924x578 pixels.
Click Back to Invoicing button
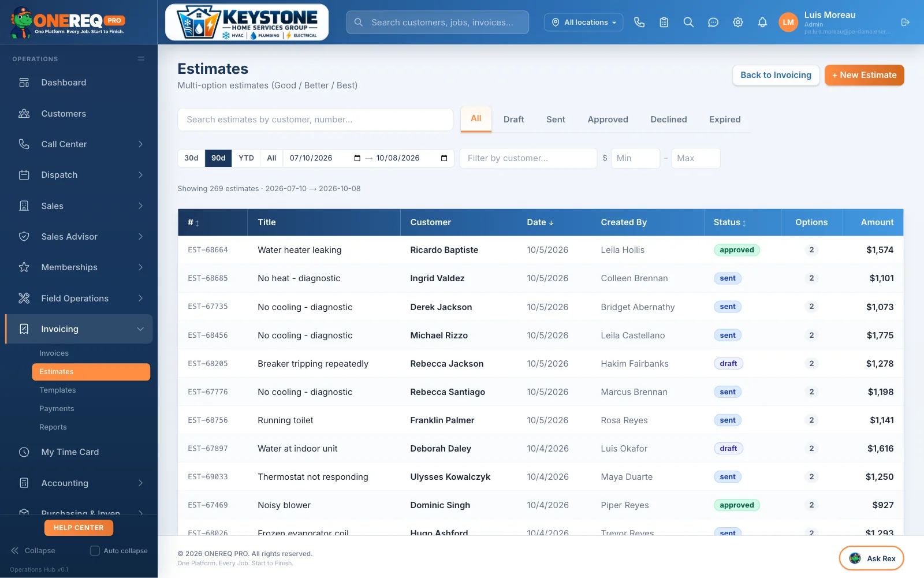(x=776, y=75)
